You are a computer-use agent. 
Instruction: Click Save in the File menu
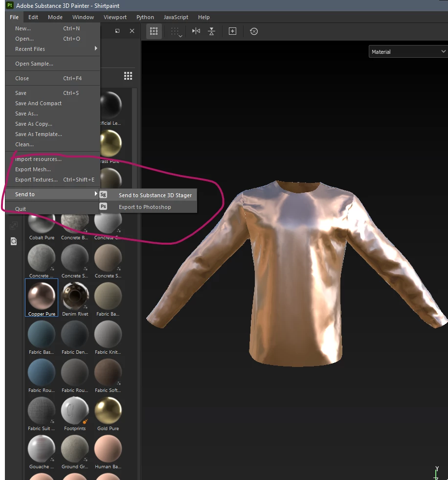(53, 93)
